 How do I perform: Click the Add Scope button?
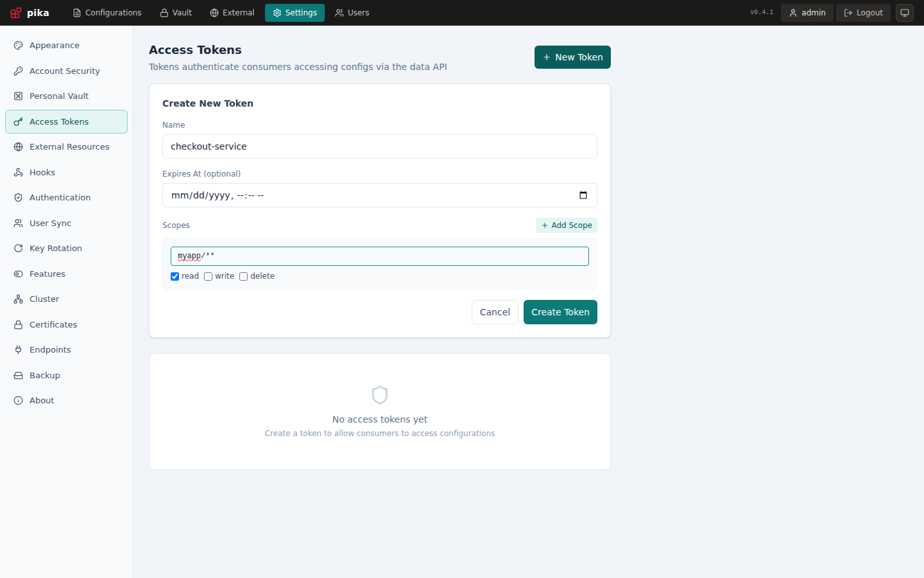(567, 225)
